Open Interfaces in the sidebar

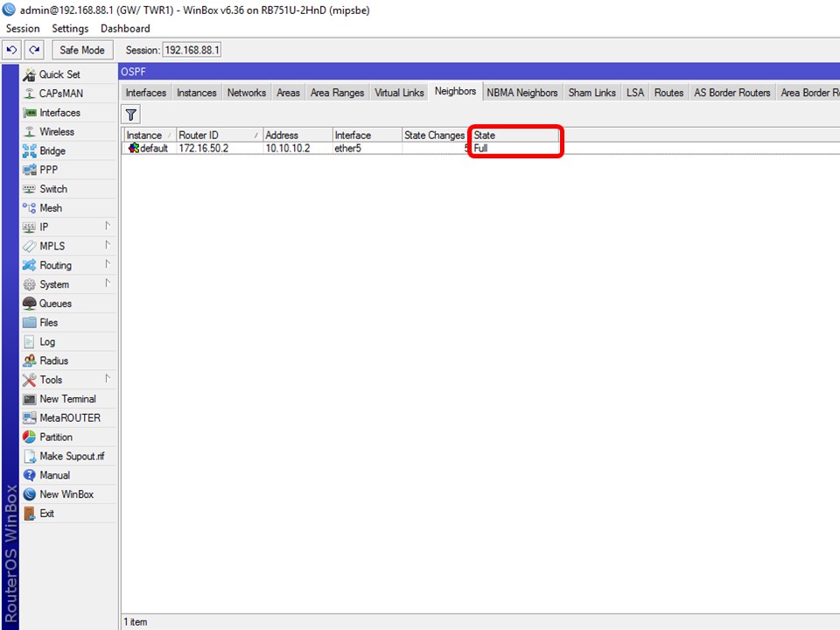(68, 113)
